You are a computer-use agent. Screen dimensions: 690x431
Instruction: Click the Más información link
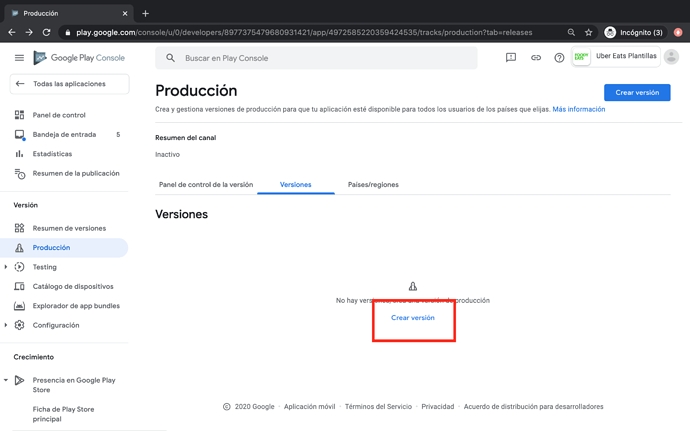(x=578, y=109)
